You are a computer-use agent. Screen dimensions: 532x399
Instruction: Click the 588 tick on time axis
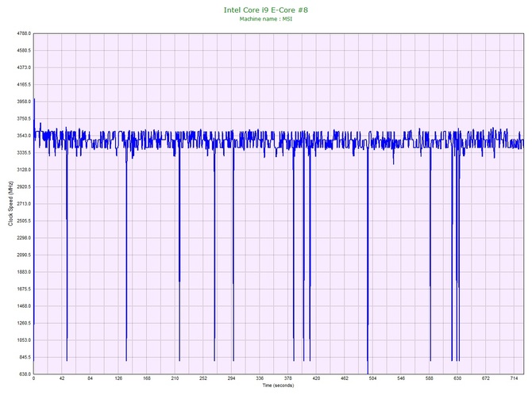click(x=430, y=378)
